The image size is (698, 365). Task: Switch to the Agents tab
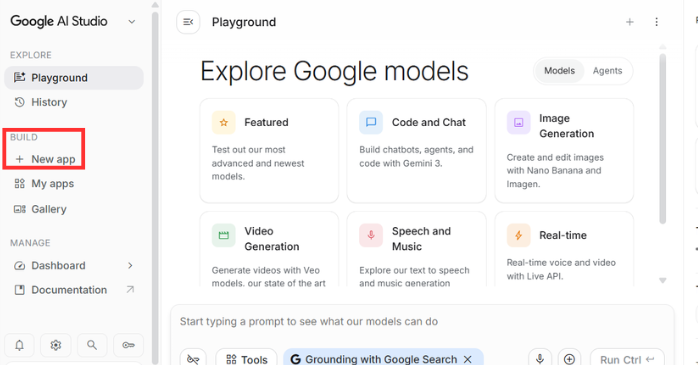coord(607,71)
